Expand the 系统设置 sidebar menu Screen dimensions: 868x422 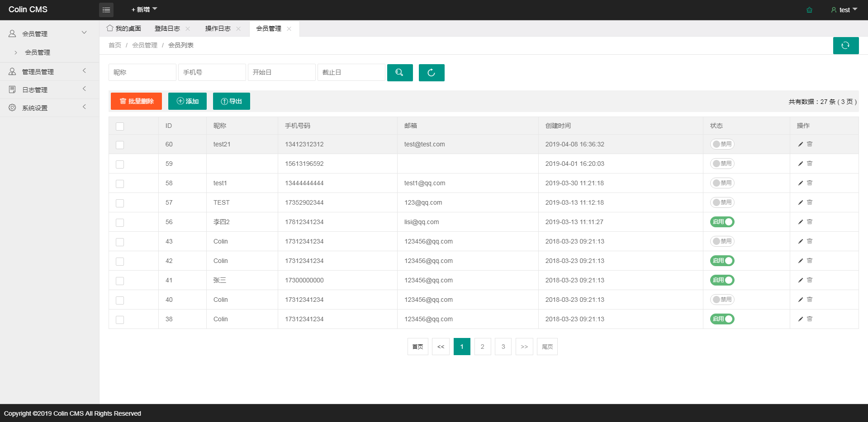coord(49,108)
